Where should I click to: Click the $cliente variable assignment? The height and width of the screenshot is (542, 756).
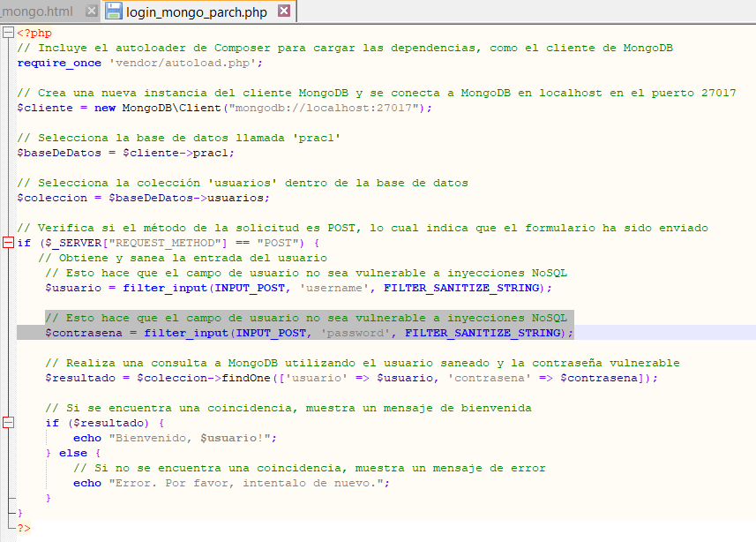point(45,108)
